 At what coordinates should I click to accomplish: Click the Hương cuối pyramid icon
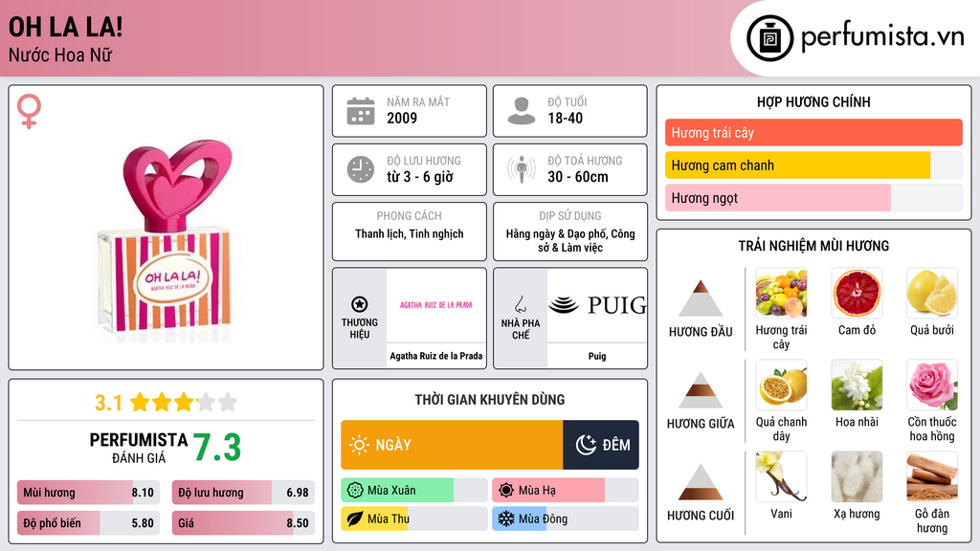coord(701,482)
